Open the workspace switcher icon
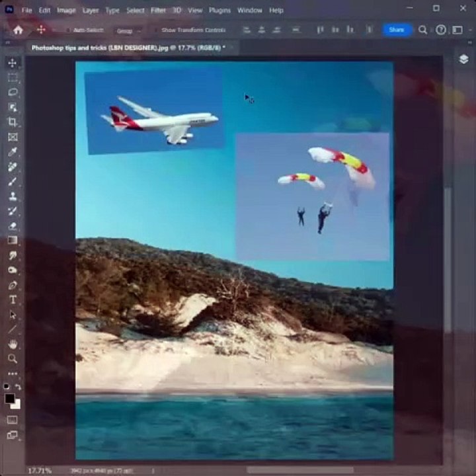The width and height of the screenshot is (476, 476). [457, 30]
